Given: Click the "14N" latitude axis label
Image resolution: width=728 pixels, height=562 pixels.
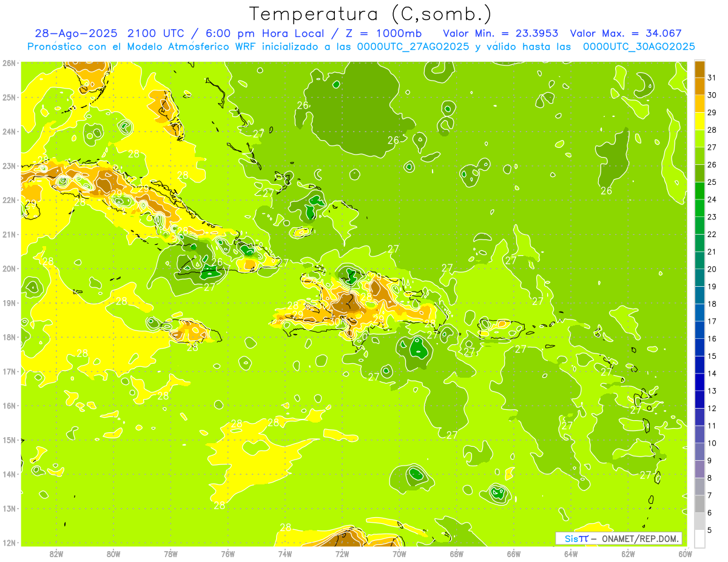Looking at the screenshot, I should (x=9, y=474).
